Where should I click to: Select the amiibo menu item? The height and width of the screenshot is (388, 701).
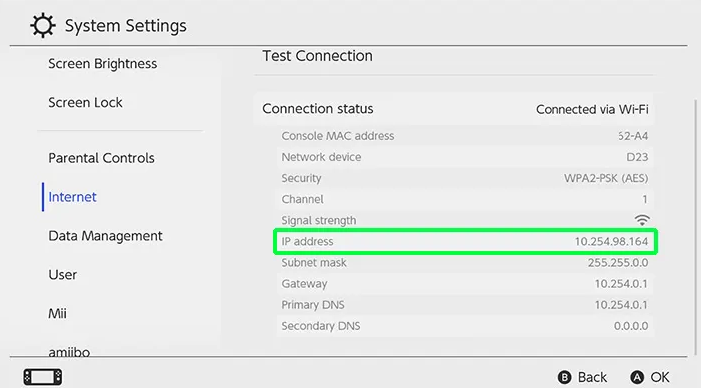69,352
